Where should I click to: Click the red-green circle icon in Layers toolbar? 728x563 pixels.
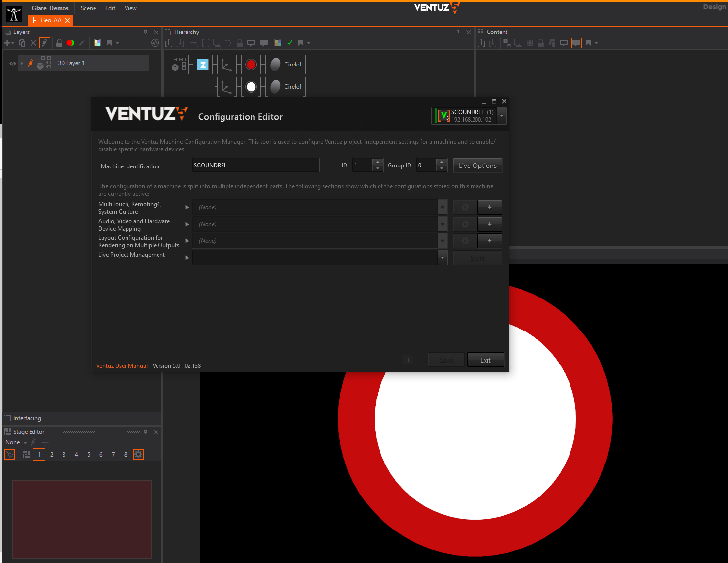pyautogui.click(x=70, y=43)
